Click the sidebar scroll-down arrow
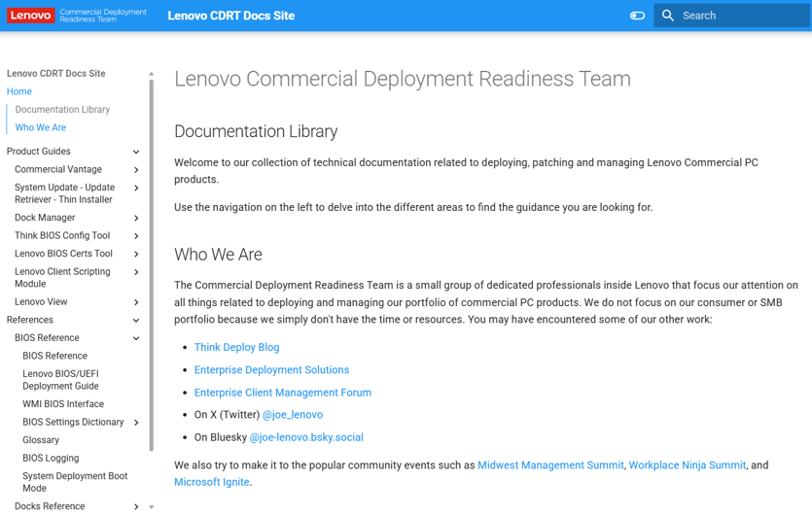This screenshot has width=812, height=517. click(x=151, y=507)
